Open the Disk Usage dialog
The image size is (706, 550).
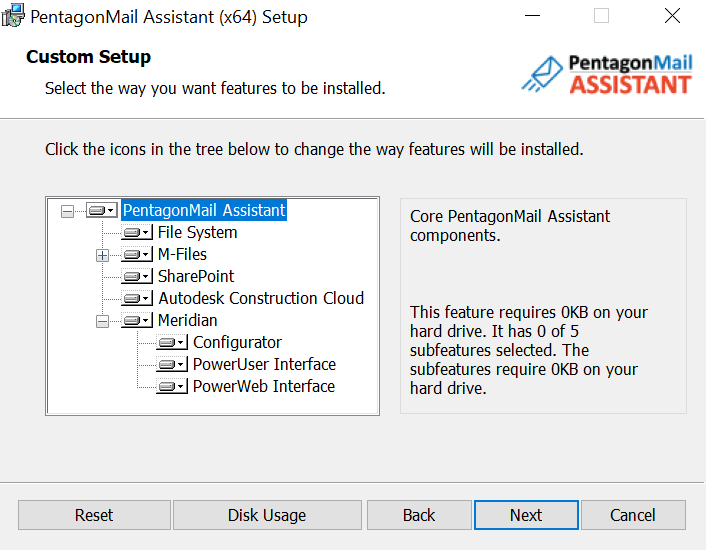click(x=267, y=515)
